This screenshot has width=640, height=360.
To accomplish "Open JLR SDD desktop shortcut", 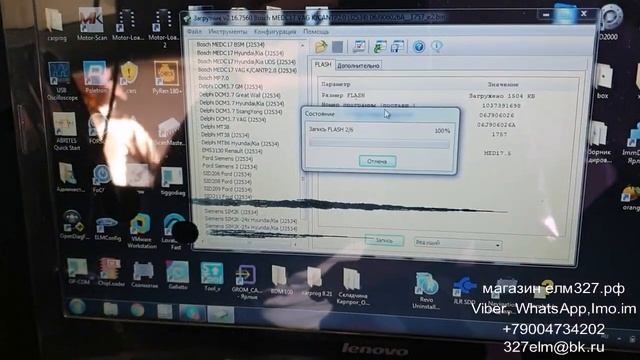I will click(x=464, y=291).
